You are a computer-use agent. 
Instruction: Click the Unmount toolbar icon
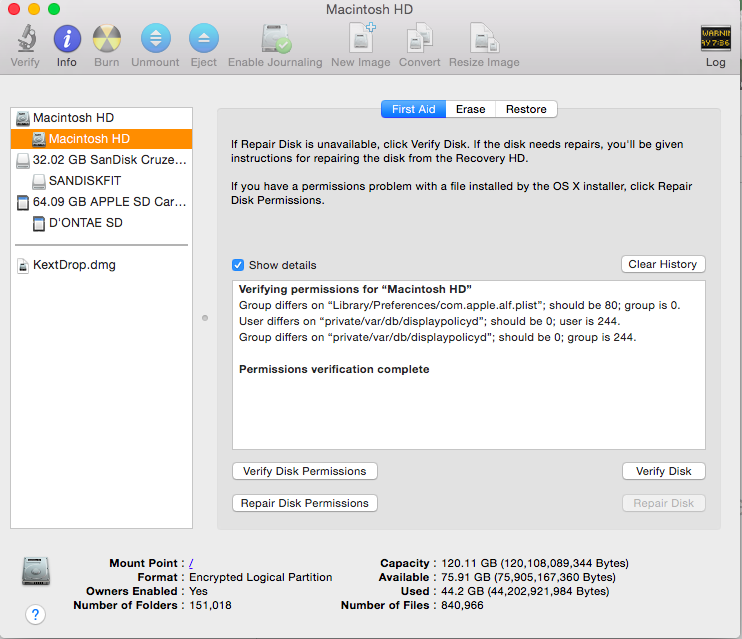click(155, 38)
